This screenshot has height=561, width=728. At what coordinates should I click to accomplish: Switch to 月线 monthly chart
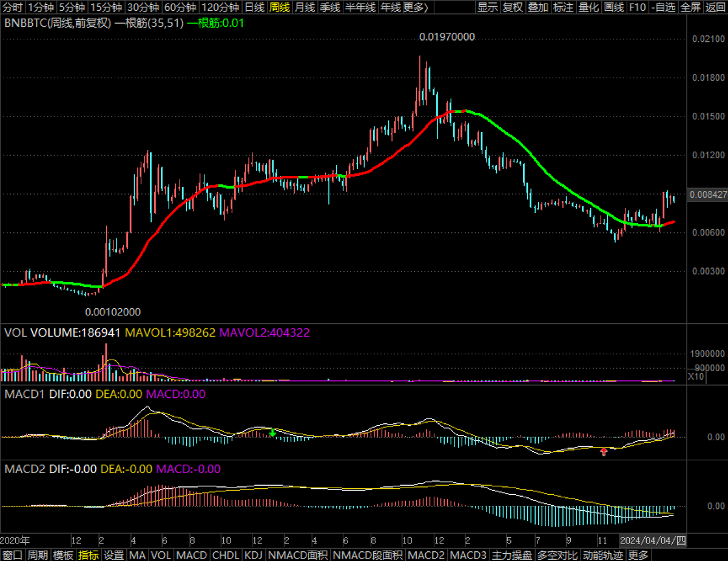[305, 8]
